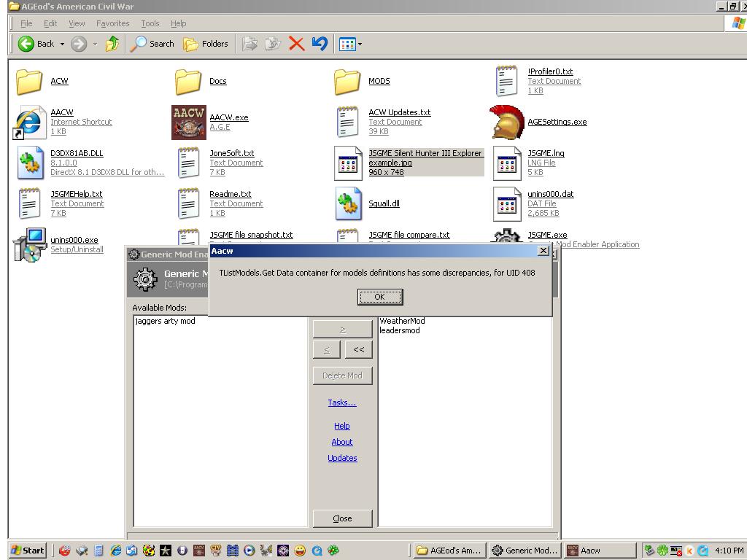Expand the Back button history arrow
This screenshot has height=560, width=747.
click(x=62, y=44)
